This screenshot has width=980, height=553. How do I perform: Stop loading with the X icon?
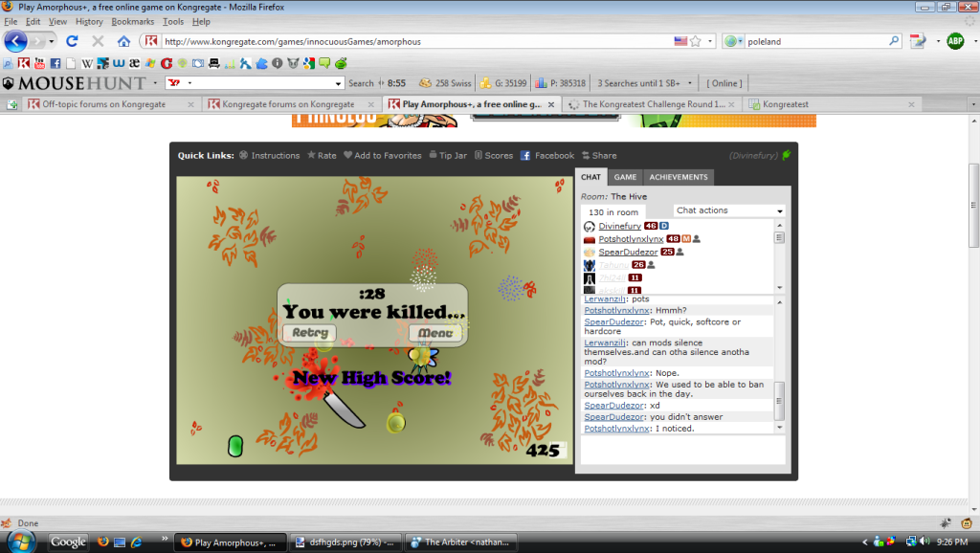pyautogui.click(x=98, y=41)
